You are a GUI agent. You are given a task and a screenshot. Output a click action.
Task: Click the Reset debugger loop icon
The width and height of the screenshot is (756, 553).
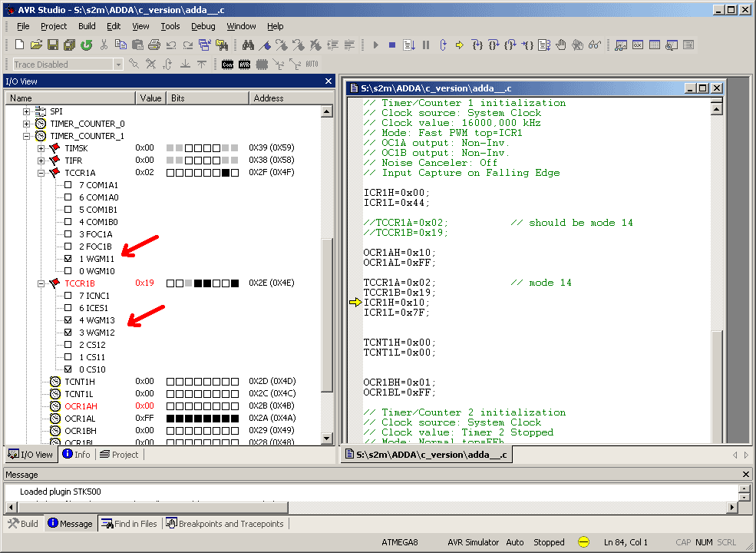[443, 45]
